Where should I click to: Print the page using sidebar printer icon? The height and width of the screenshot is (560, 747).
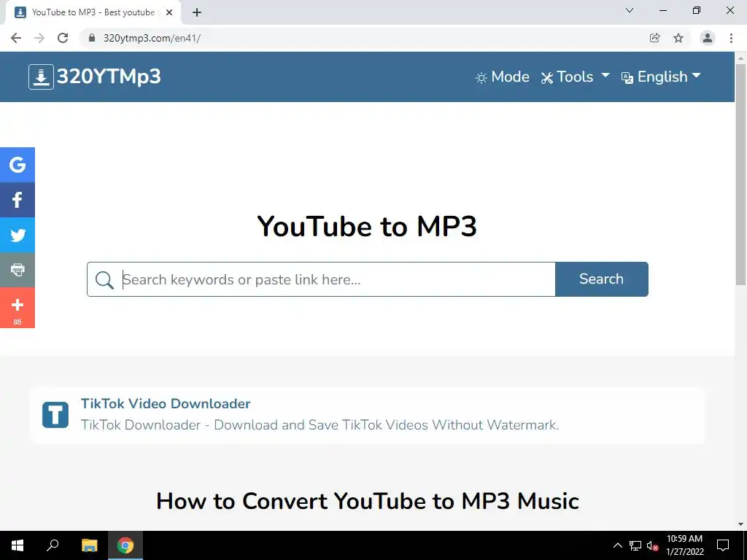(x=18, y=270)
